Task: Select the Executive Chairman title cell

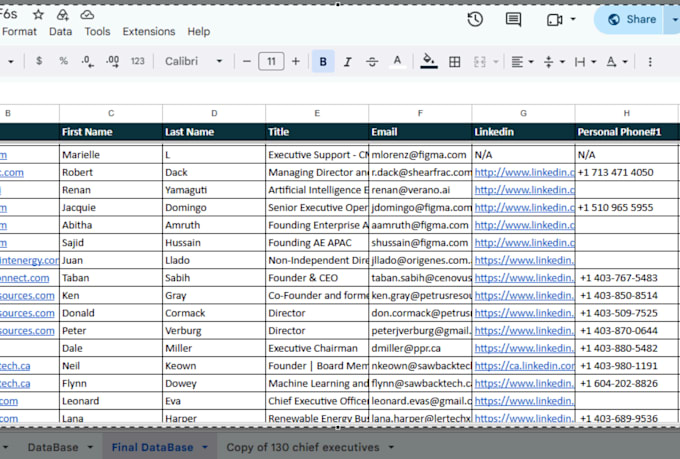Action: (317, 348)
